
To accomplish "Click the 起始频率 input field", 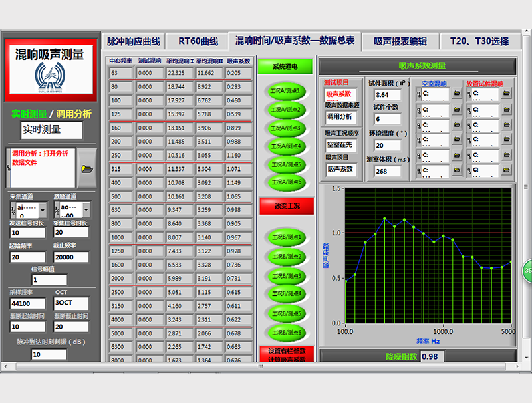I will pyautogui.click(x=27, y=257).
